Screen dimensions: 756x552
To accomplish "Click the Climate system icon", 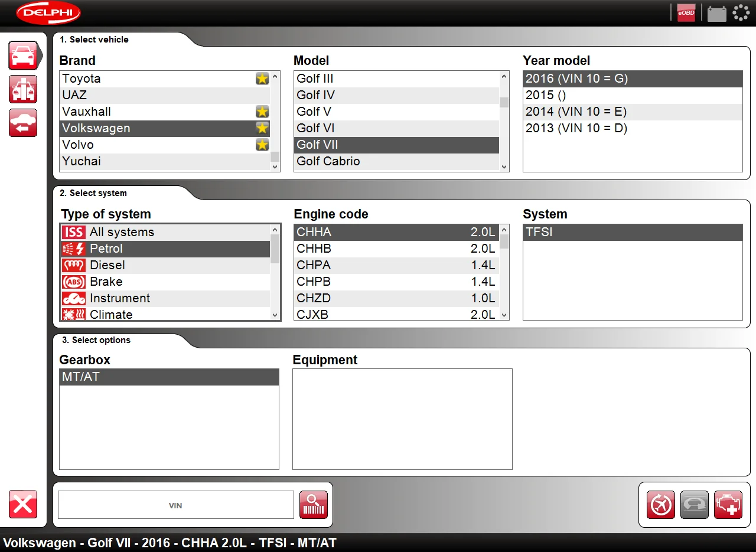I will [73, 314].
